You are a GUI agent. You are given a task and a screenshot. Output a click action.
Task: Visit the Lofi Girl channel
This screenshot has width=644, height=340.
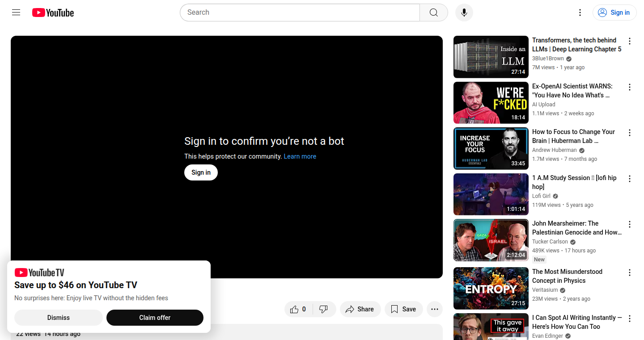541,196
